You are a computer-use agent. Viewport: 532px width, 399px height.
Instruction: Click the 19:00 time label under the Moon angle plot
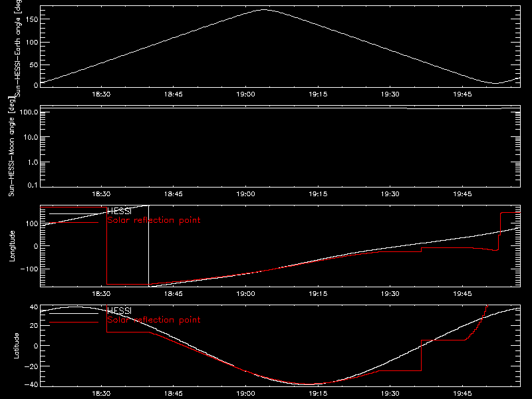tap(245, 194)
